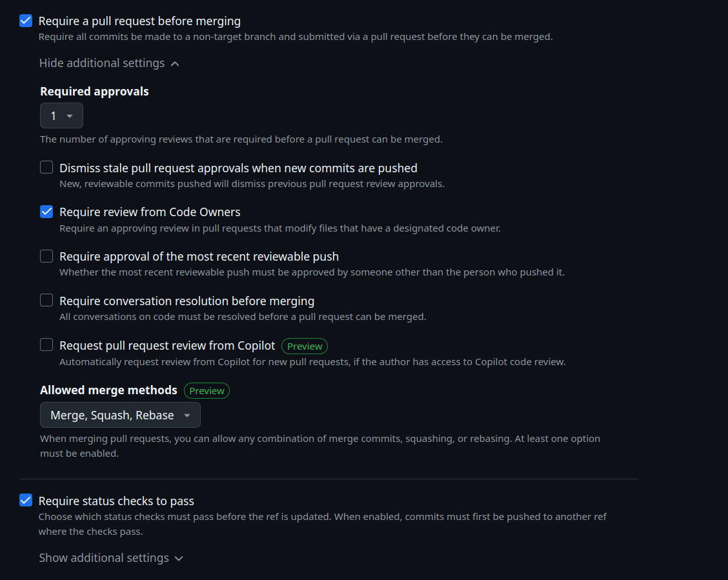This screenshot has width=728, height=580.
Task: Open the Allowed merge methods dropdown
Action: [120, 415]
